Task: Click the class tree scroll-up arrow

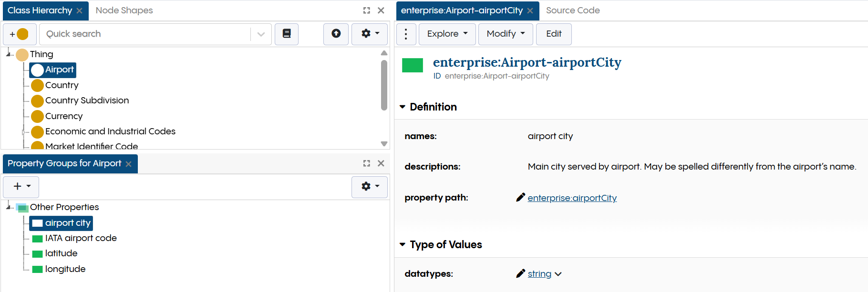Action: click(x=384, y=53)
